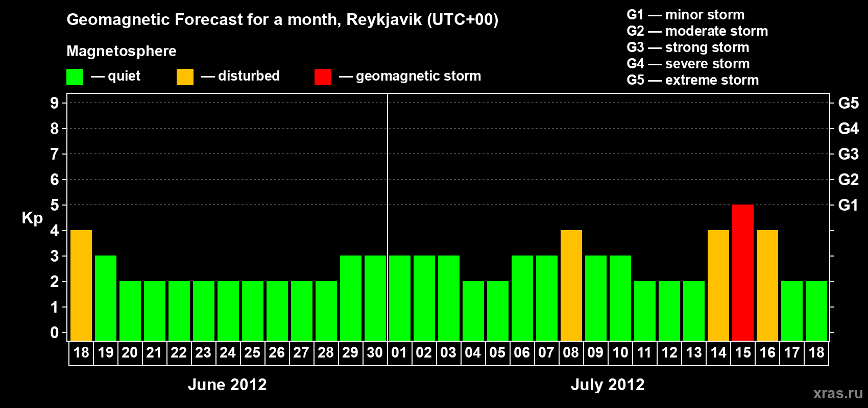
Task: Select the green bar for June 19
Action: point(106,298)
